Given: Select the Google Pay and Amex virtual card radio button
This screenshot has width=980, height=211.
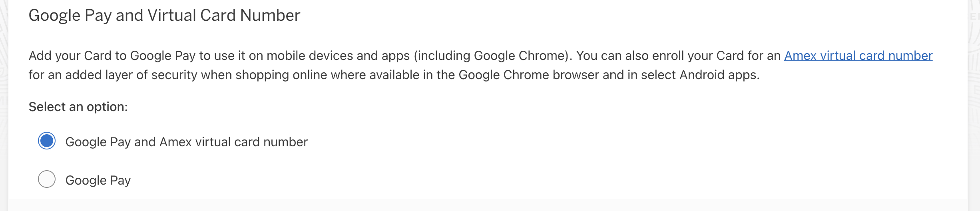Looking at the screenshot, I should click(47, 141).
